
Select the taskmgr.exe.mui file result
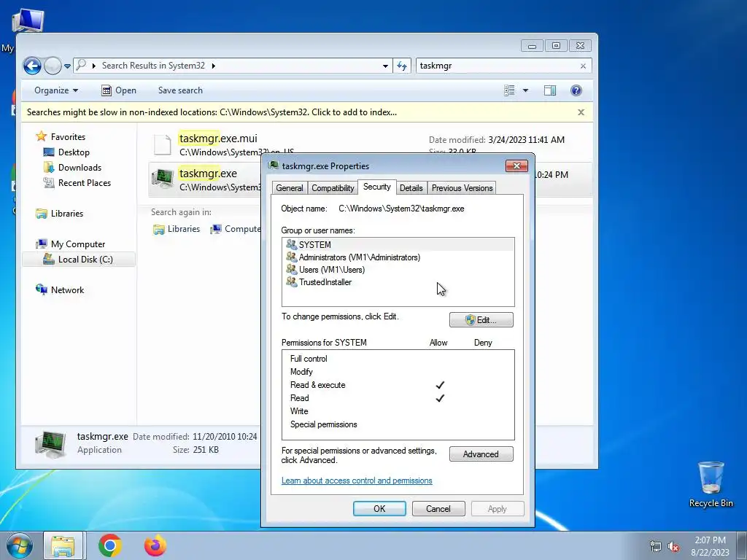point(218,139)
